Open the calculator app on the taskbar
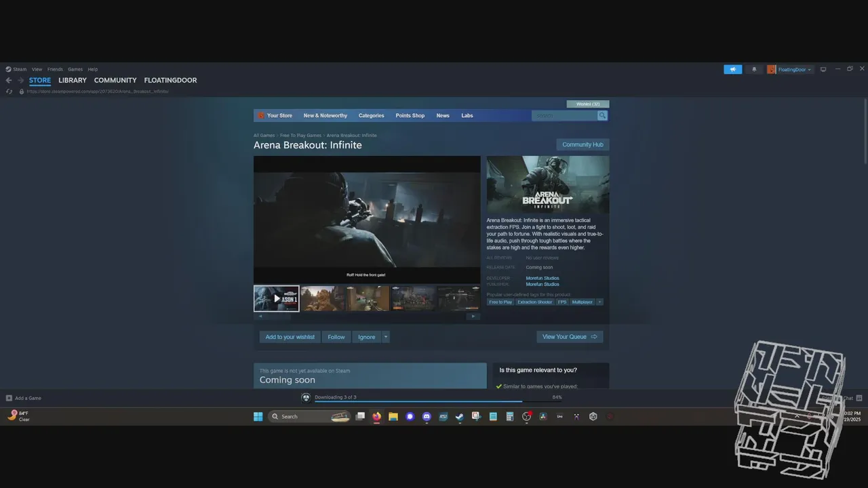Image resolution: width=868 pixels, height=488 pixels. (x=510, y=416)
